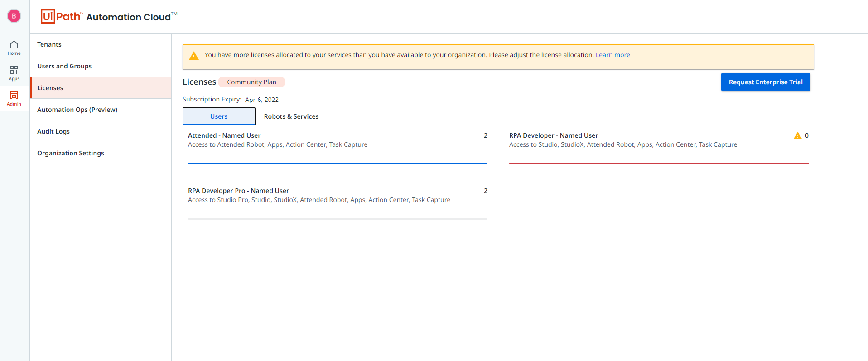Click the Community Plan badge

tap(251, 82)
